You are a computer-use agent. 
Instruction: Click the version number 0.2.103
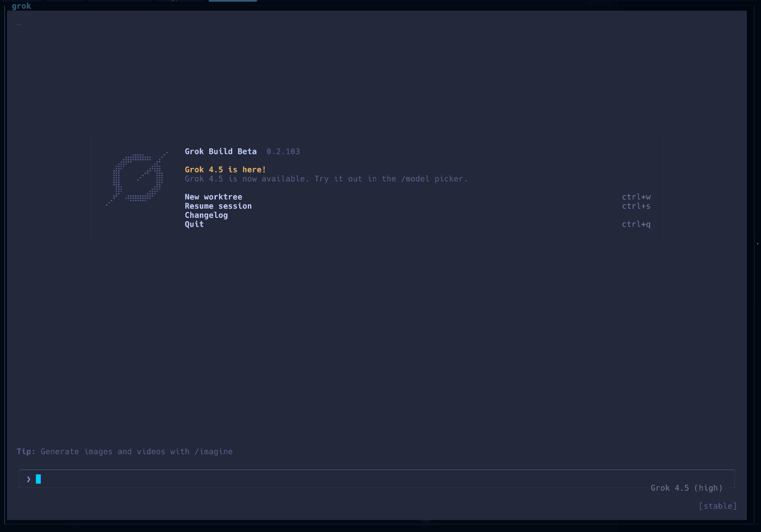coord(283,152)
